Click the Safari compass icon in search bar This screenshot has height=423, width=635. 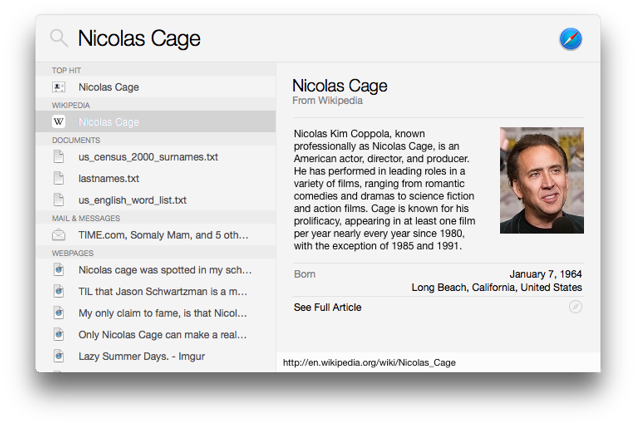(570, 39)
